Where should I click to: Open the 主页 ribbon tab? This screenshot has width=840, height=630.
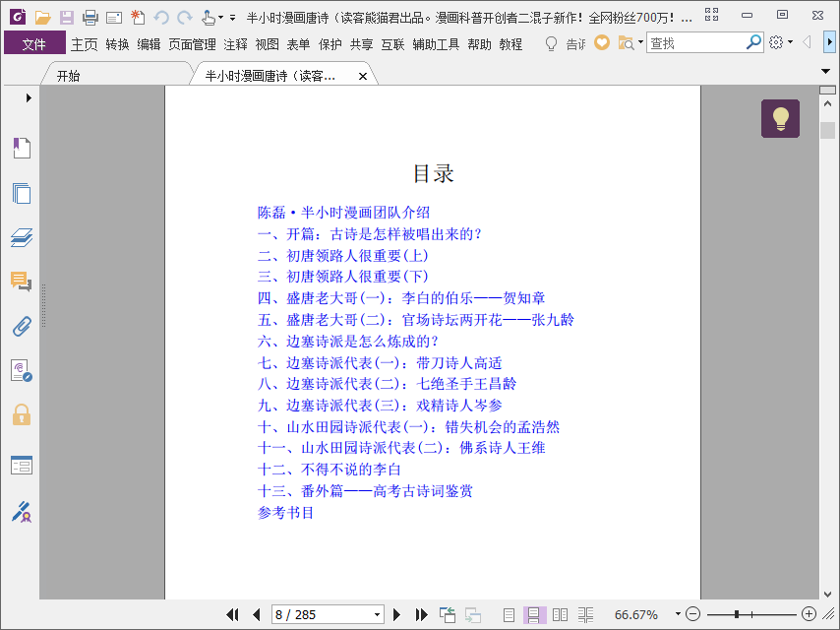85,44
